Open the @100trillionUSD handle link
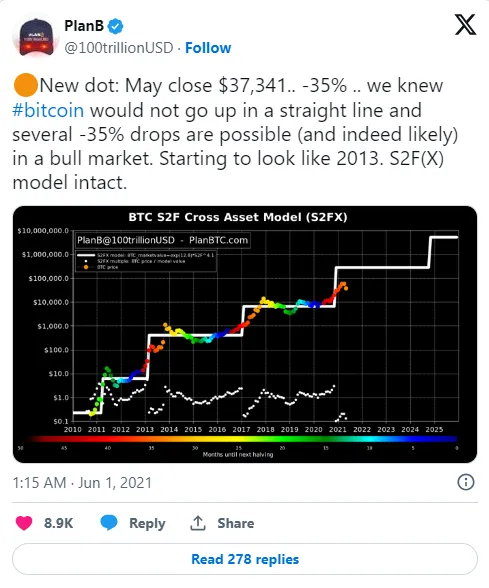Viewport: 489px width, 588px height. (118, 48)
